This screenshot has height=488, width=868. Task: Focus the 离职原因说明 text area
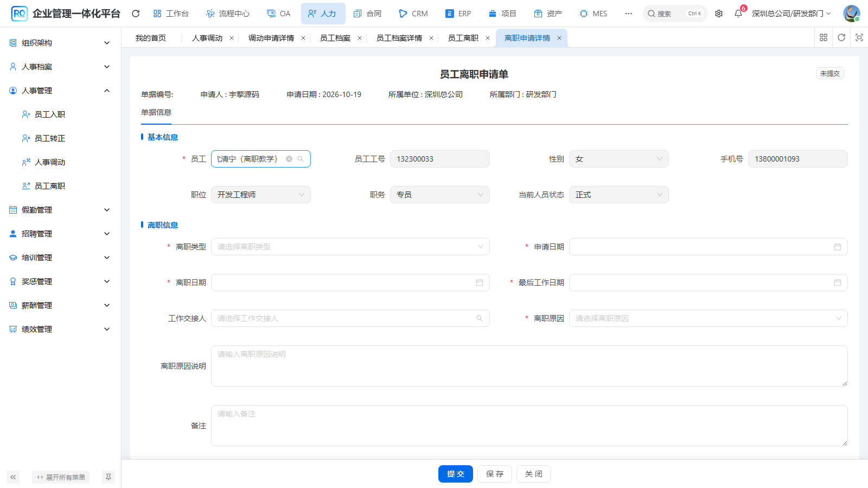529,366
